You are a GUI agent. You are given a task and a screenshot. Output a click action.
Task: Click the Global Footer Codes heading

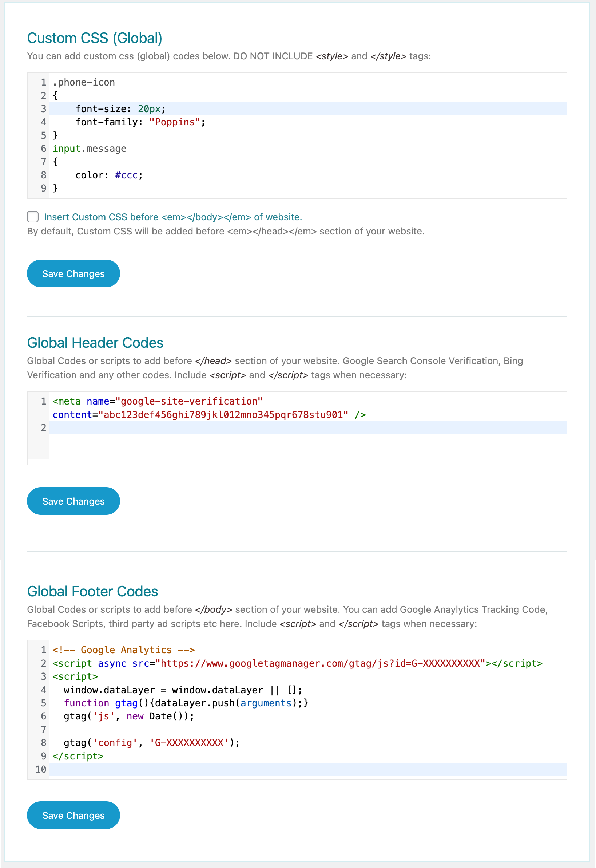point(92,592)
